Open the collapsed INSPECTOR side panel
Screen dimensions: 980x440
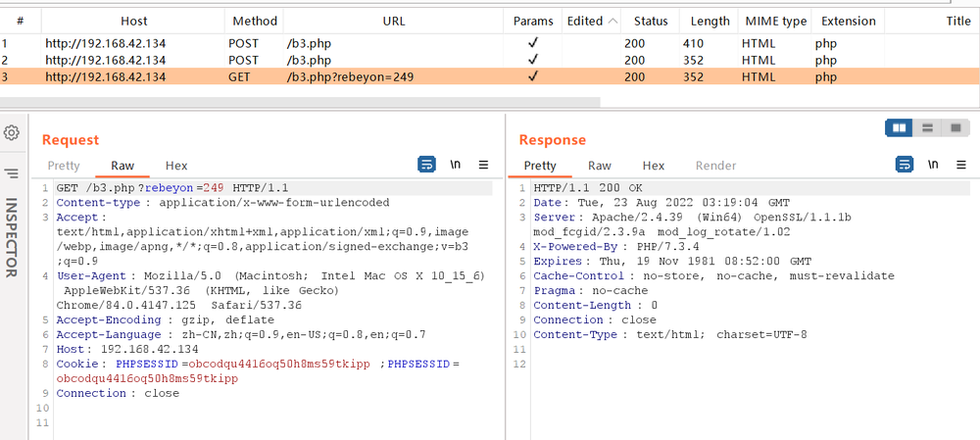(x=13, y=237)
